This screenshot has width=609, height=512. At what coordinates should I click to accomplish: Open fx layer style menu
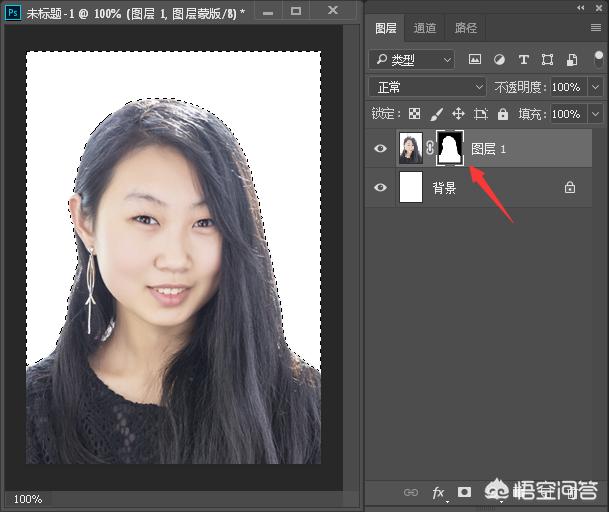point(438,493)
